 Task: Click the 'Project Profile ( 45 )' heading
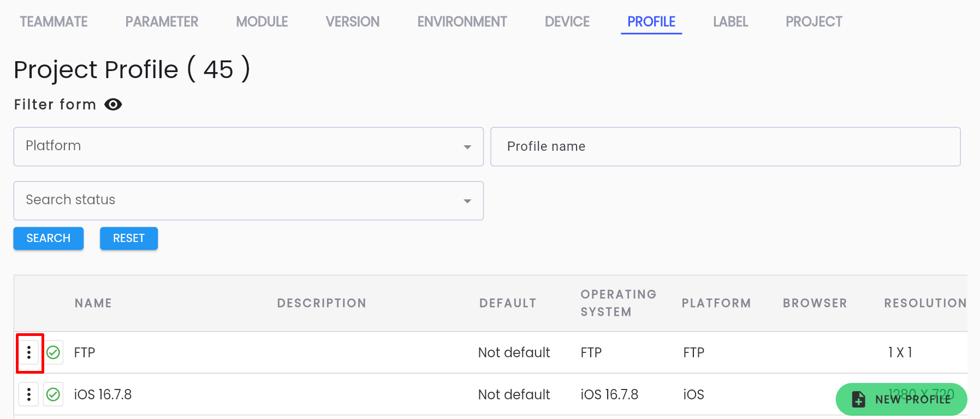[x=132, y=69]
